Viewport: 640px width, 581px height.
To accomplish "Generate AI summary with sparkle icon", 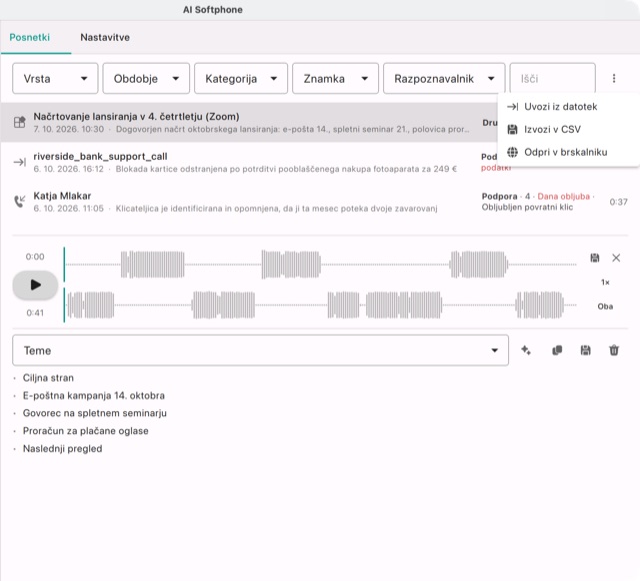I will pyautogui.click(x=526, y=350).
